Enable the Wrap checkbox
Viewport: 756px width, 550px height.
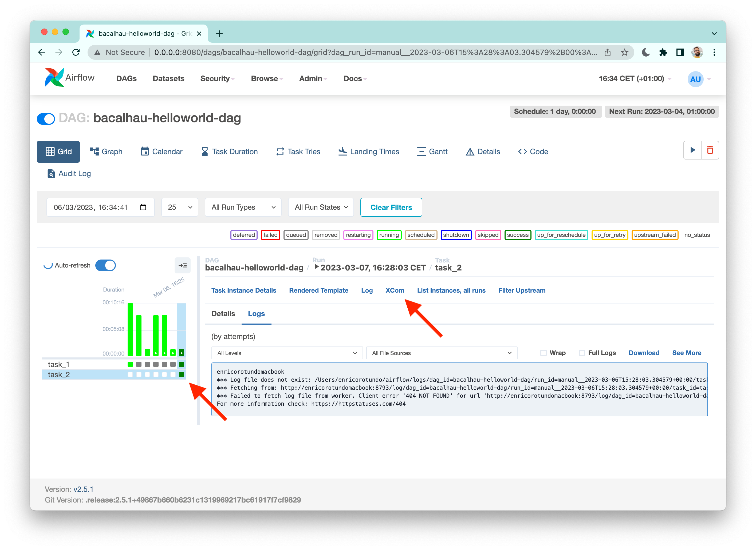click(543, 353)
